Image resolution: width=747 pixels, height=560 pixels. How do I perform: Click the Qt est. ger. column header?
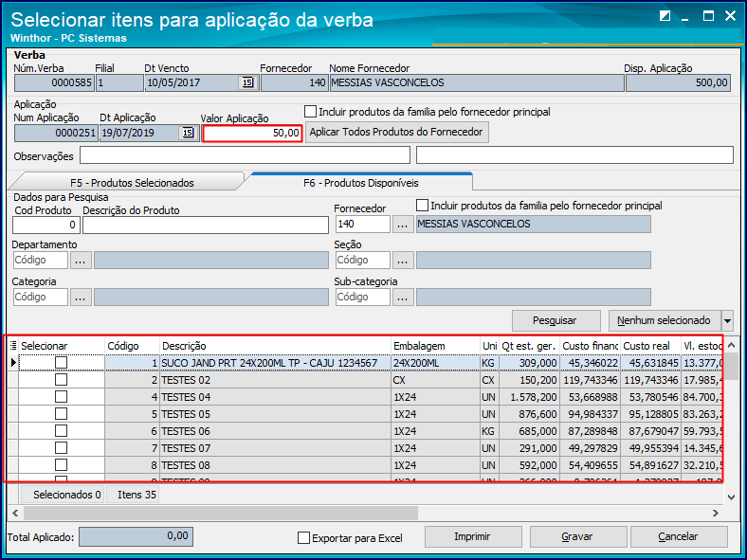point(529,346)
